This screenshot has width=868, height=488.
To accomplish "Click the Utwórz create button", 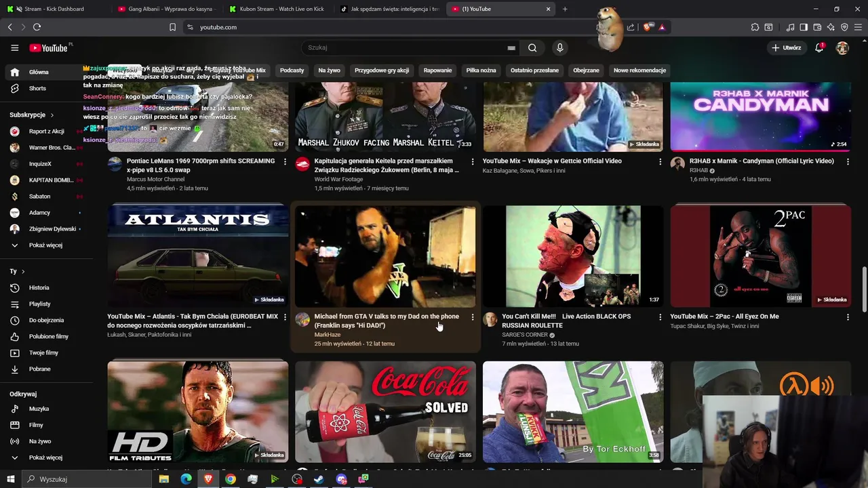I will (x=786, y=47).
